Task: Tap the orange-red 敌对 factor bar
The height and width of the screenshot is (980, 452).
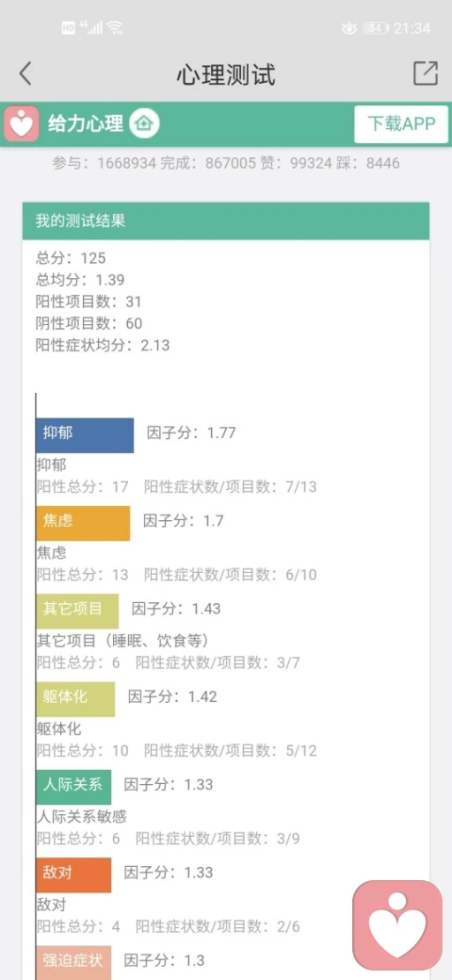Action: point(73,874)
